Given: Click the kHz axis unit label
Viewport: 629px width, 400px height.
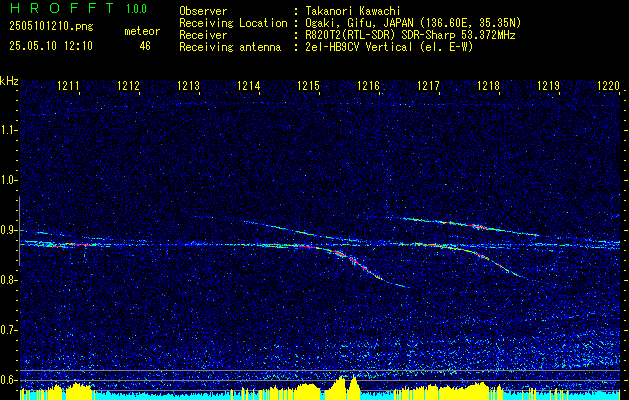Looking at the screenshot, I should (x=9, y=81).
